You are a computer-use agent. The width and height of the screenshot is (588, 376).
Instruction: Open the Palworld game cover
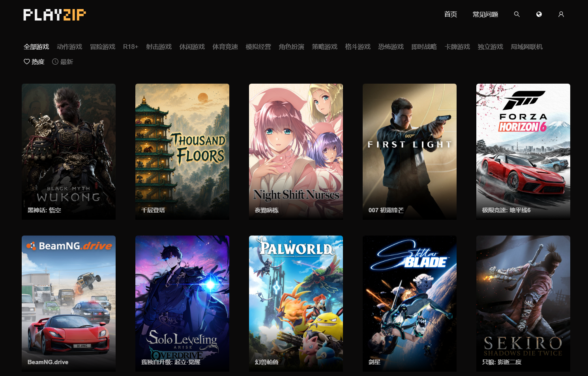296,303
